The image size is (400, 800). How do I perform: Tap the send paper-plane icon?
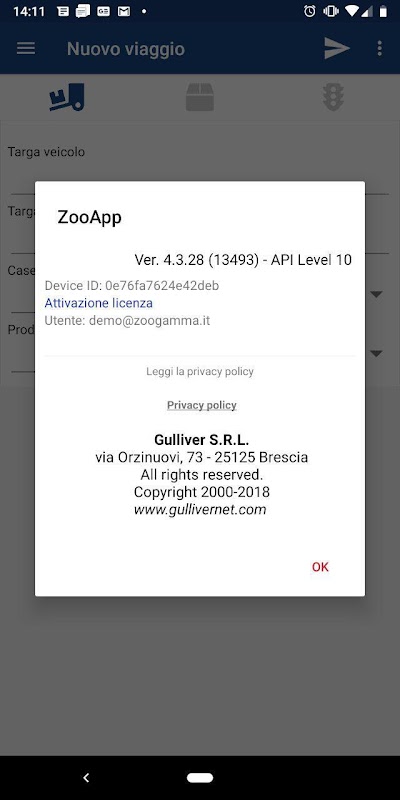(337, 48)
